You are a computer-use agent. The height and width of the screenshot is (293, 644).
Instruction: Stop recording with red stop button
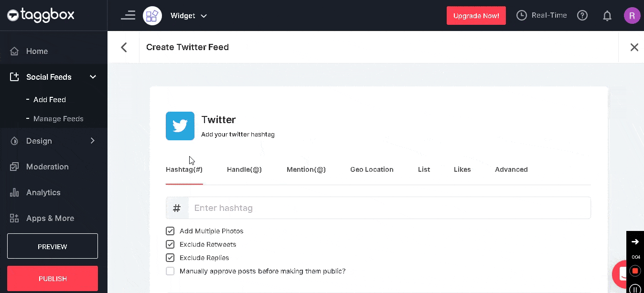pos(635,271)
